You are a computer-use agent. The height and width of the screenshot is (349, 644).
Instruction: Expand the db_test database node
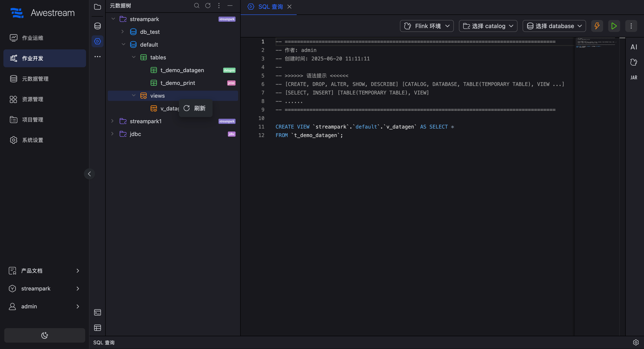(122, 32)
